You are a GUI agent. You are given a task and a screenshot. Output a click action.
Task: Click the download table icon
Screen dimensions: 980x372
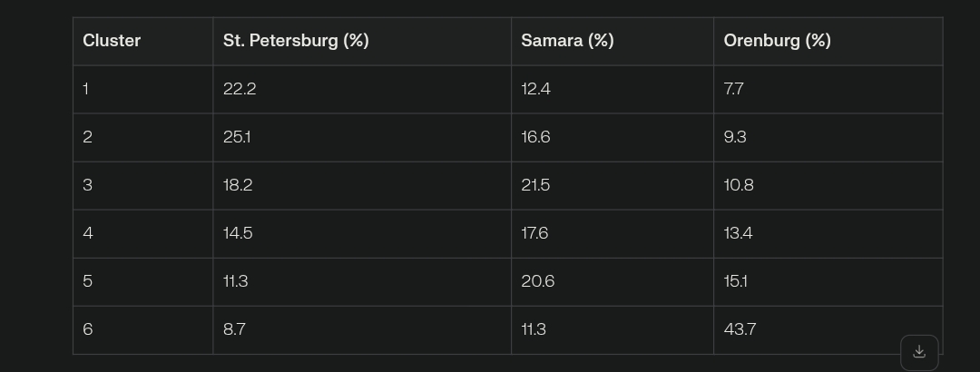[x=918, y=352]
